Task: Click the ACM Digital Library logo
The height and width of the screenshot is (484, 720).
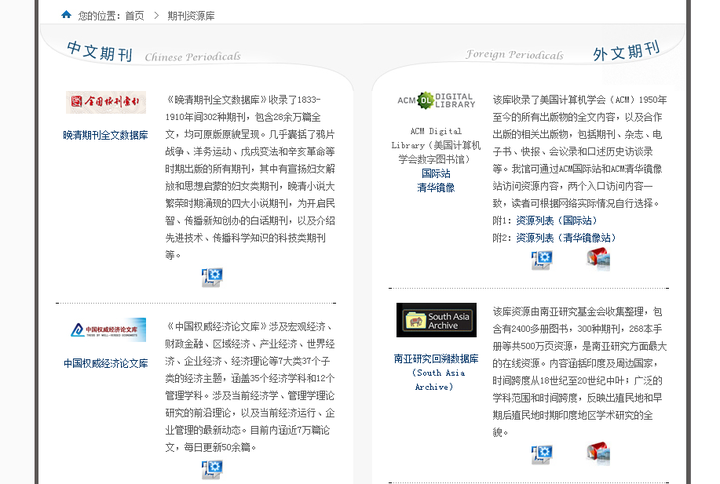Action: pyautogui.click(x=436, y=100)
